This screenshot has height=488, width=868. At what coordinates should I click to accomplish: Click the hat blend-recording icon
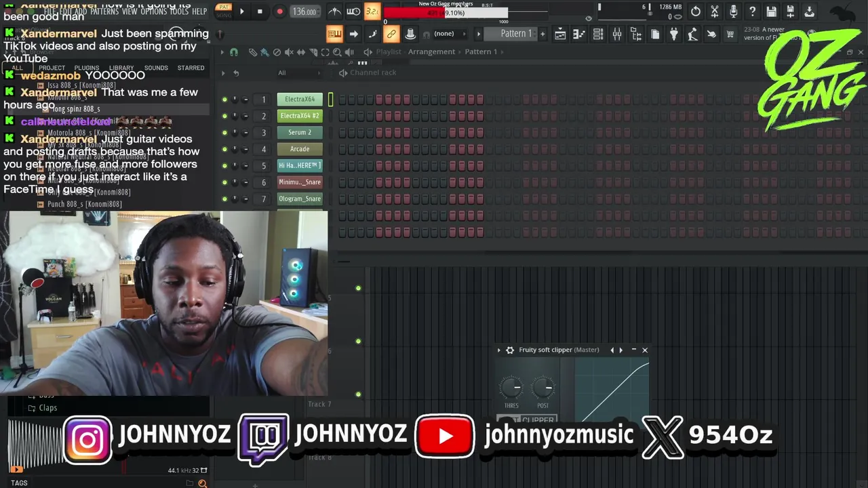pos(410,34)
